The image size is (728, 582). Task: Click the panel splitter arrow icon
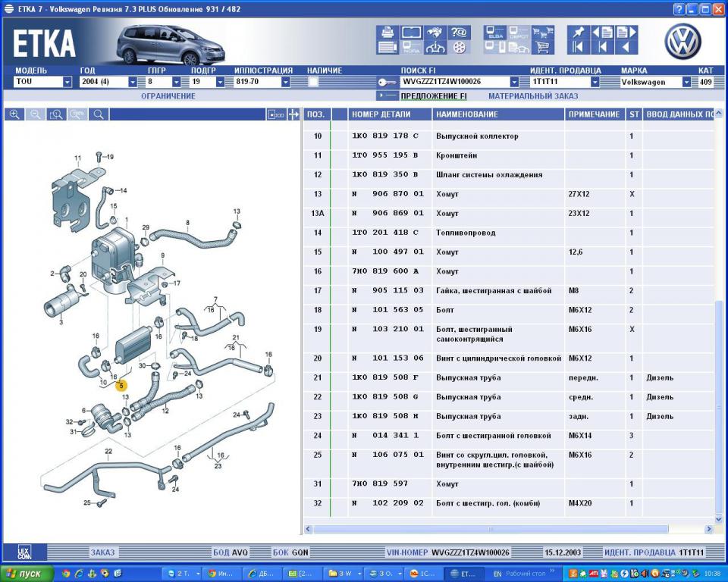click(293, 114)
